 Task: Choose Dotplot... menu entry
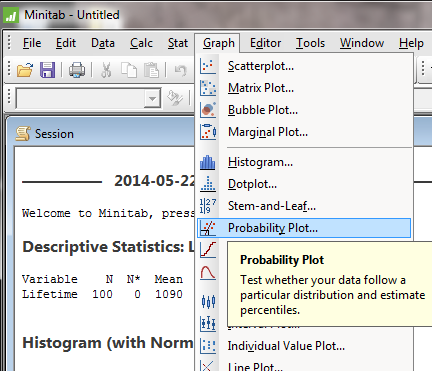[304, 184]
